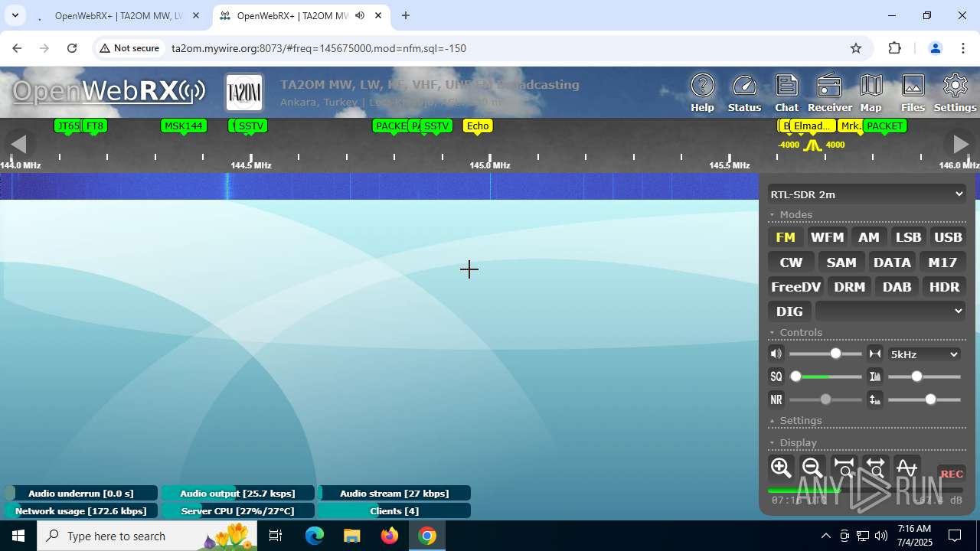Select HDR mode

(944, 286)
